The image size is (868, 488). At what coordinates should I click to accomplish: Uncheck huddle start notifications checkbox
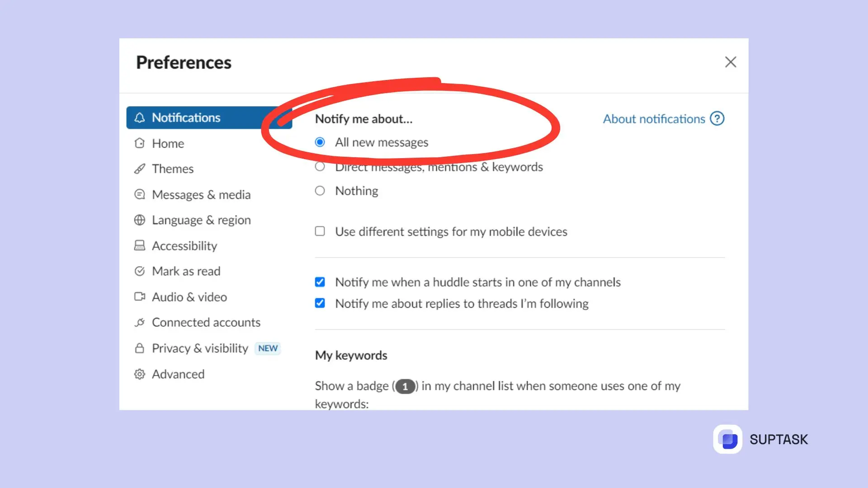(320, 282)
